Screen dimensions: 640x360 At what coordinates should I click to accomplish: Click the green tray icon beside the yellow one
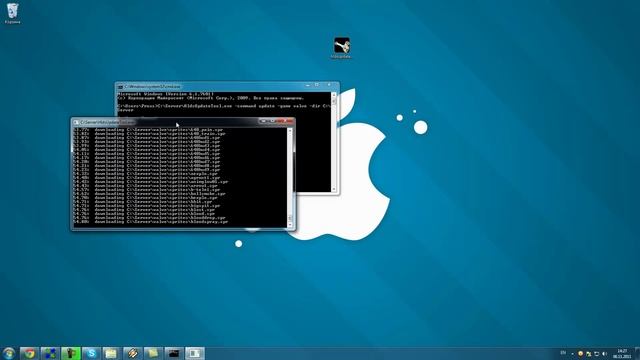point(589,353)
